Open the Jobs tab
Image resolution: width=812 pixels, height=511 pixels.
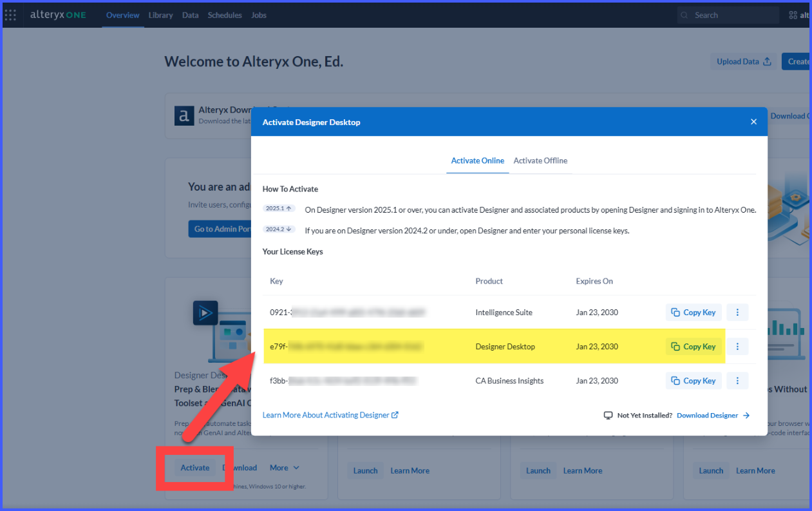click(259, 15)
